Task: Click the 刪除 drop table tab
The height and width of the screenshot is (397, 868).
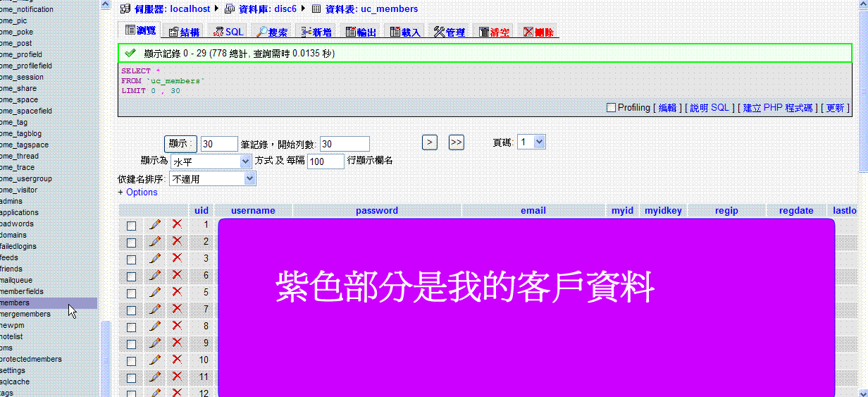Action: pyautogui.click(x=539, y=32)
